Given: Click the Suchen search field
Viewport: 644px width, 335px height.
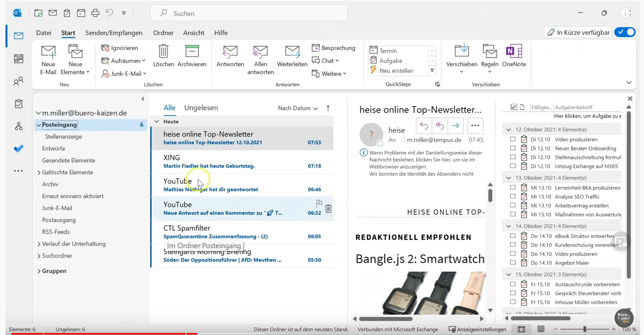Looking at the screenshot, I should pyautogui.click(x=249, y=13).
